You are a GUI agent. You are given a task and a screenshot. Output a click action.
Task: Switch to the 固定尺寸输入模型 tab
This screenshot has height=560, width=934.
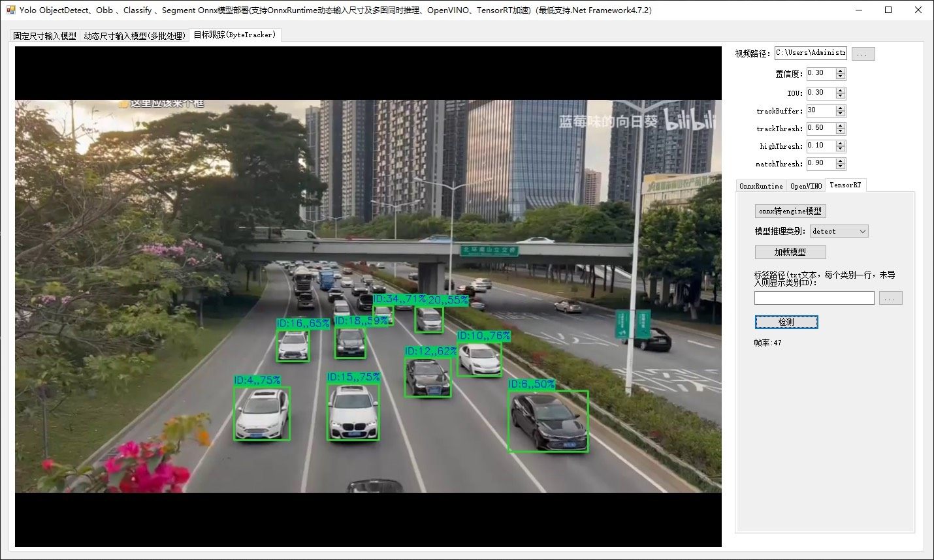pos(45,36)
